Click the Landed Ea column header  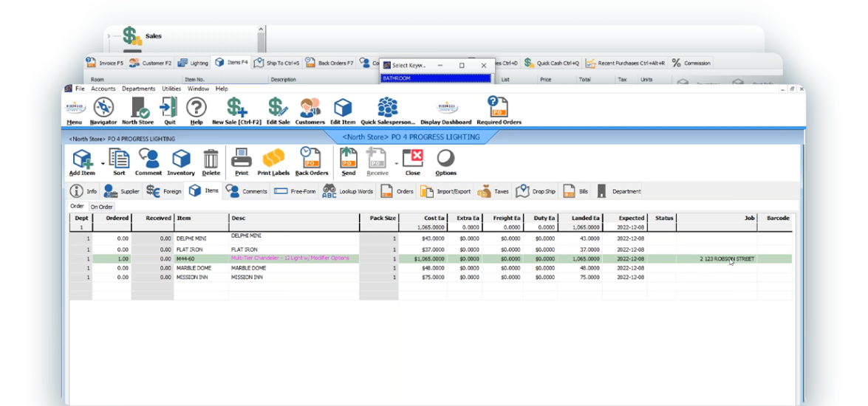580,219
